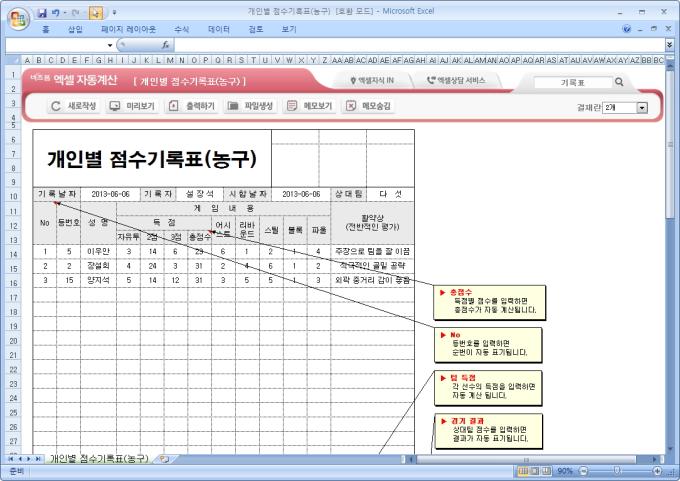The height and width of the screenshot is (481, 680).
Task: Click the 출력하기 print button
Action: coord(192,106)
